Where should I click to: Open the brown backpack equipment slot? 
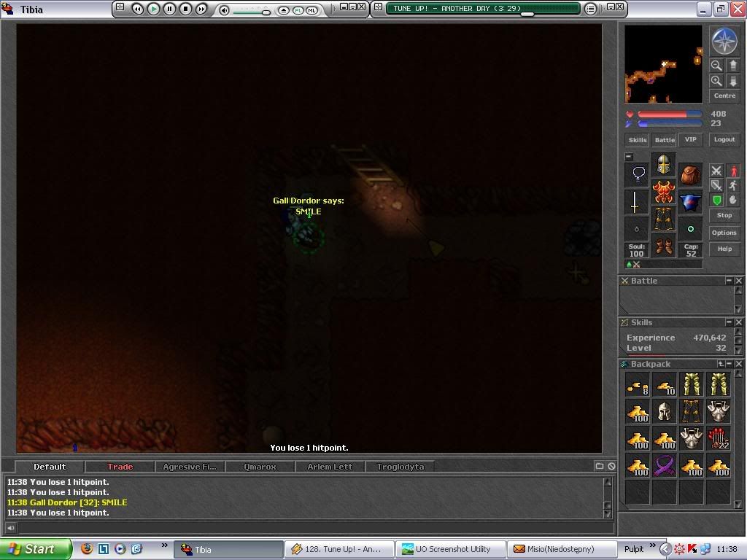coord(690,174)
